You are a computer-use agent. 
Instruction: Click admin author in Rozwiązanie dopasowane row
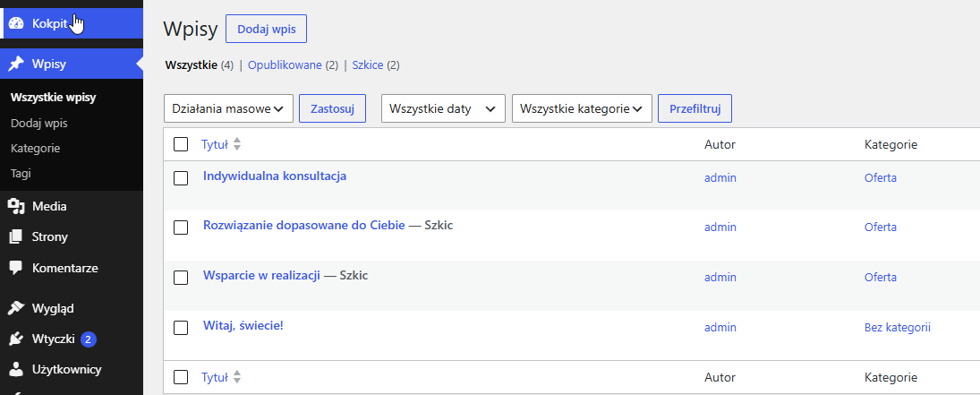point(720,228)
